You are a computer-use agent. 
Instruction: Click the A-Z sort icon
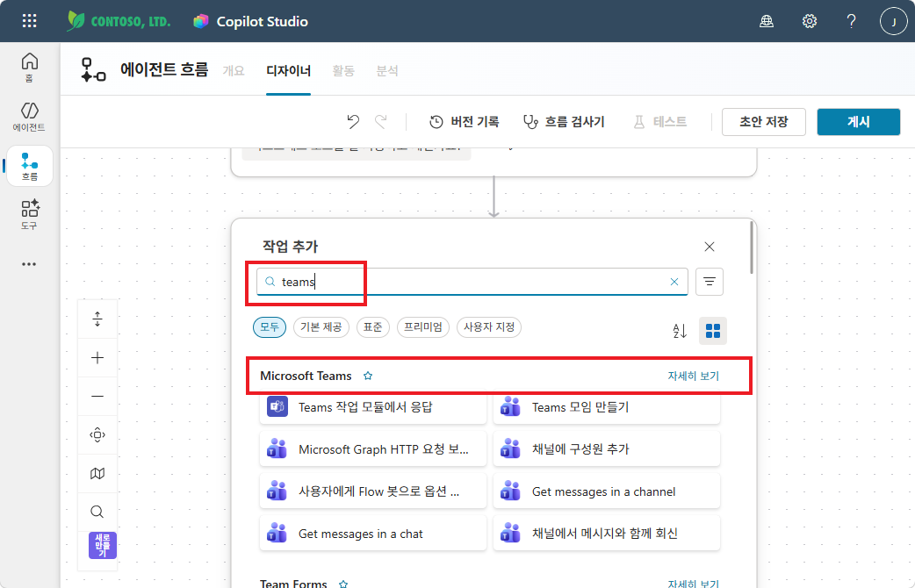click(680, 331)
